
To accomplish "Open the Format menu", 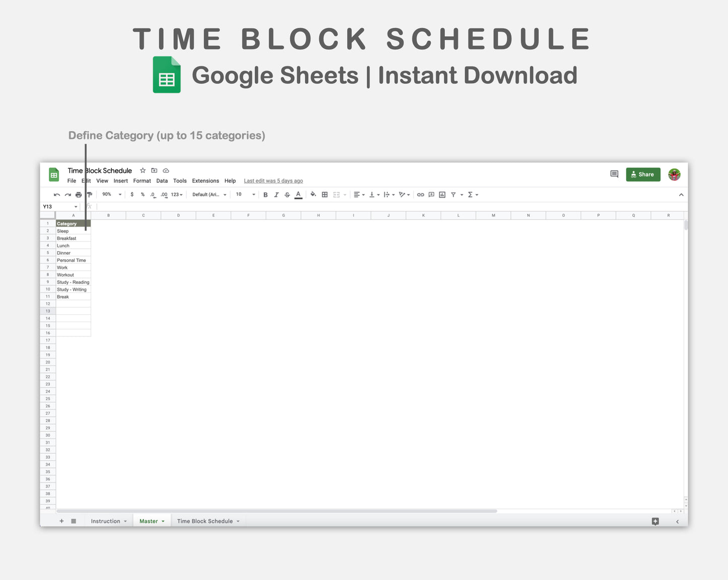I will pyautogui.click(x=142, y=181).
